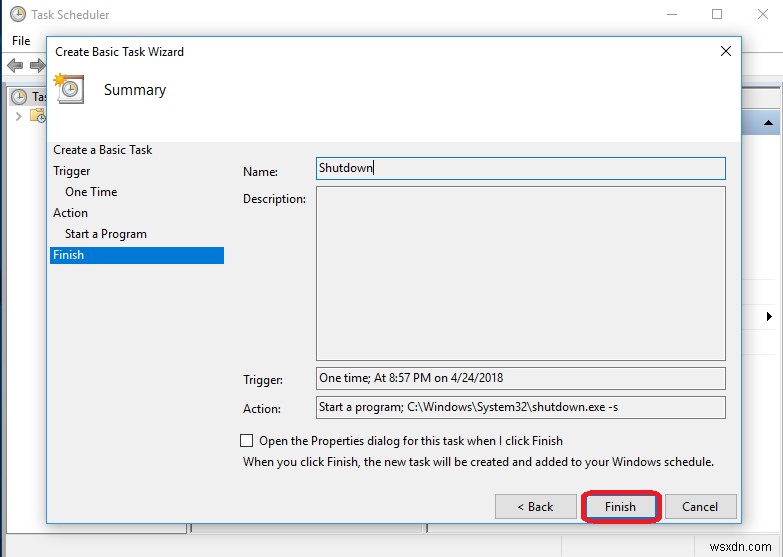Click the Forward arrow in Task Scheduler toolbar

[x=37, y=65]
